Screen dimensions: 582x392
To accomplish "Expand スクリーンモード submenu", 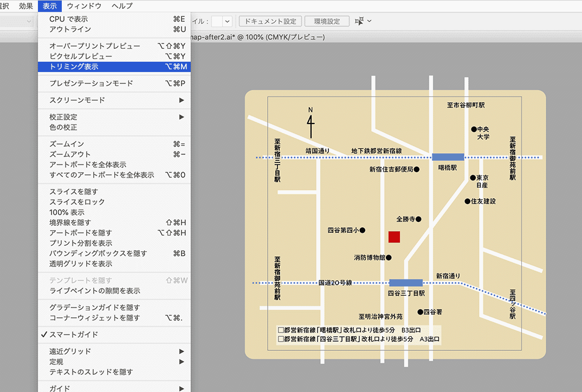I will tap(114, 100).
